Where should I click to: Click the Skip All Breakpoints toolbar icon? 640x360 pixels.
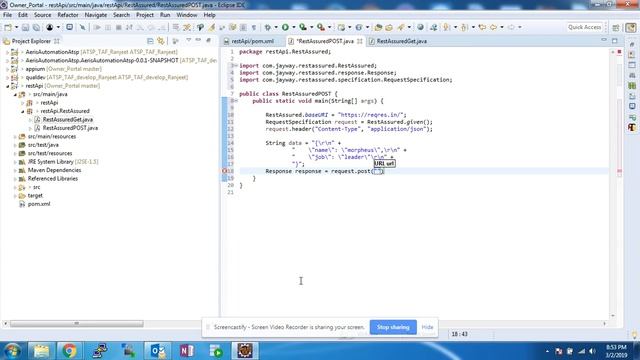tap(83, 27)
